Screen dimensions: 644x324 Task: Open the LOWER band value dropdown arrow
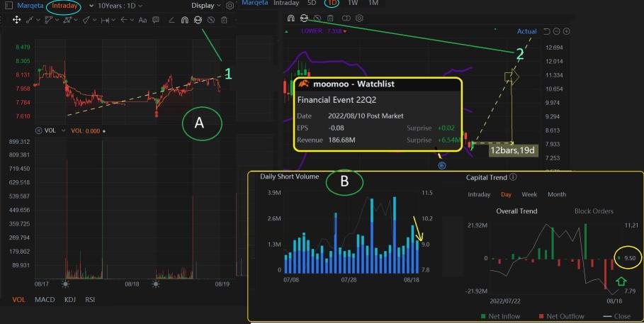(345, 31)
